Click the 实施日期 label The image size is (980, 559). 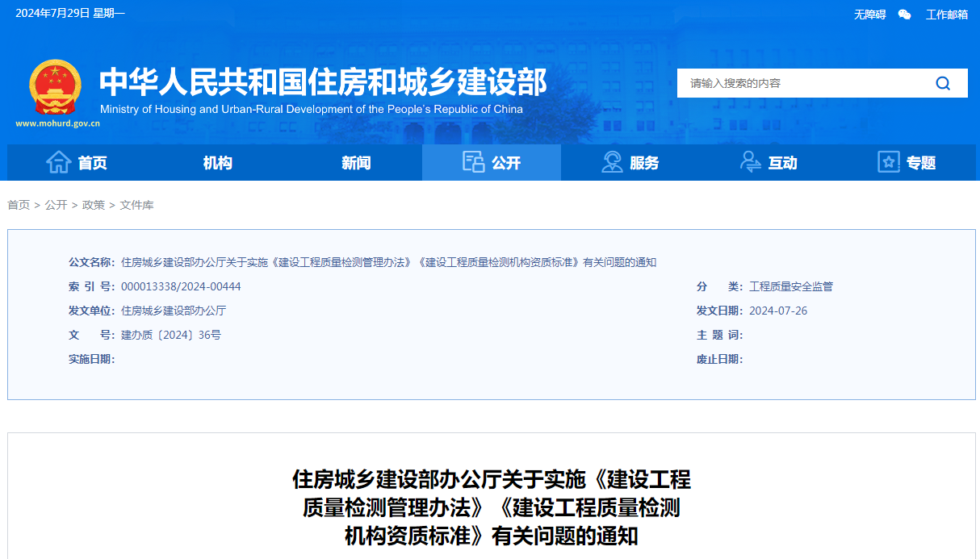pos(92,359)
